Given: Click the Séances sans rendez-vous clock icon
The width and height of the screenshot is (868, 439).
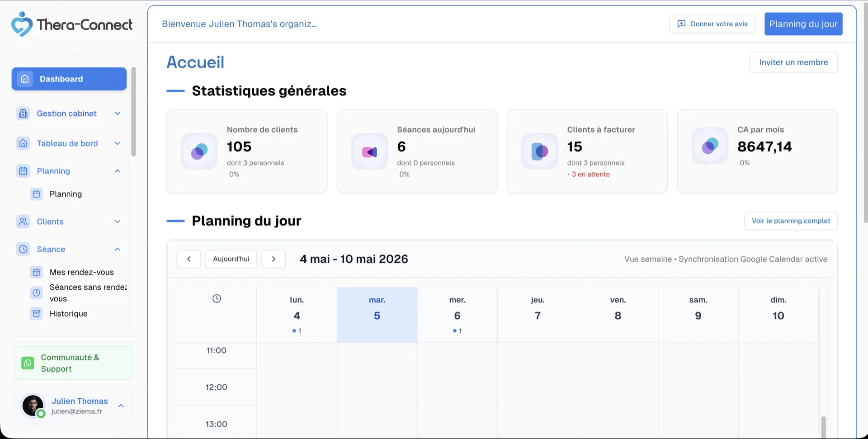Looking at the screenshot, I should 37,293.
